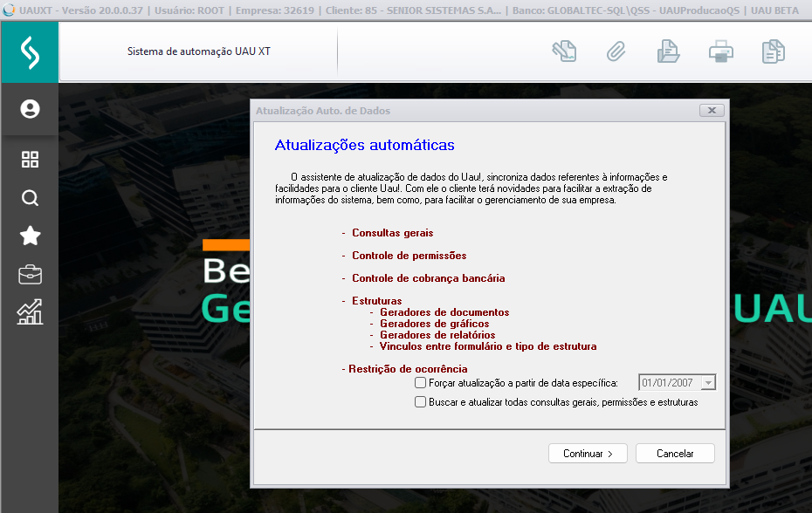Close the Atualização Auto. de Dados dialog
Screen dimensions: 812x513
(x=712, y=111)
